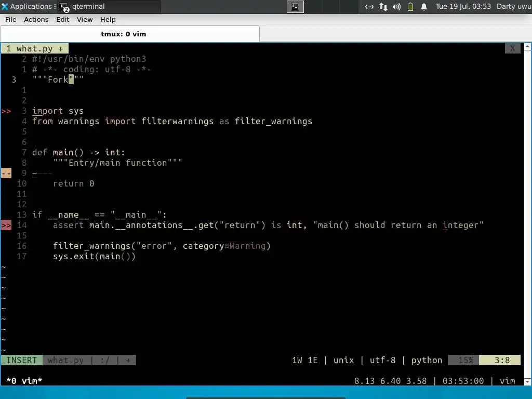The height and width of the screenshot is (399, 532).
Task: Click 'def main() -> int:' line
Action: [78, 152]
